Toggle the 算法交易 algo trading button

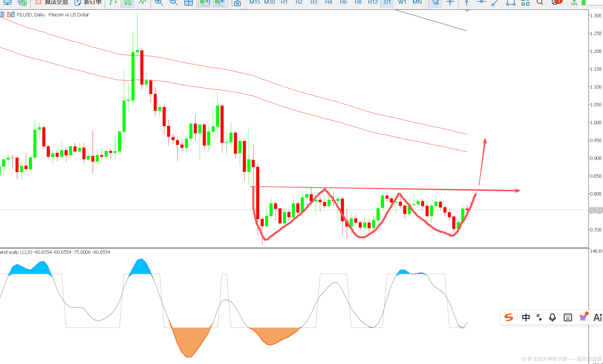tap(52, 2)
